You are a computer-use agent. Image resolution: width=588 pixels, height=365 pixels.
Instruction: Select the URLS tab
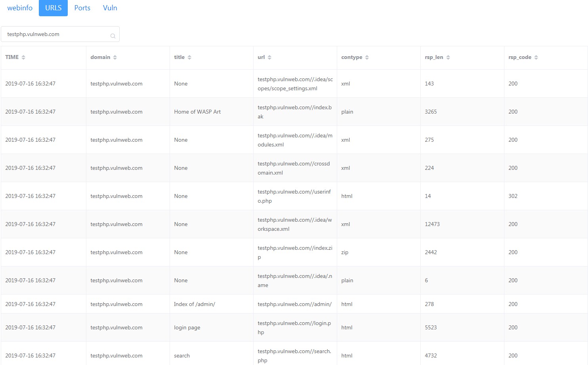tap(53, 8)
